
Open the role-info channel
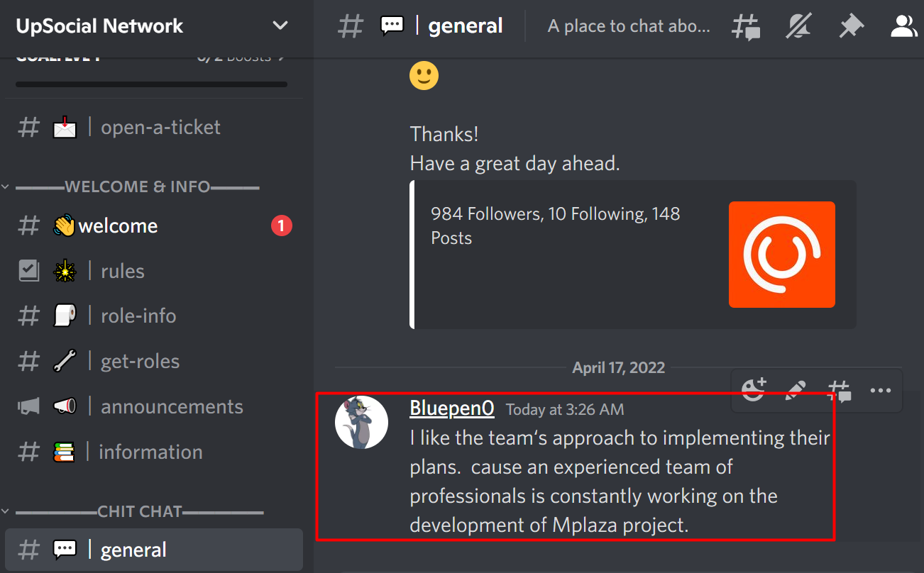tap(154, 316)
